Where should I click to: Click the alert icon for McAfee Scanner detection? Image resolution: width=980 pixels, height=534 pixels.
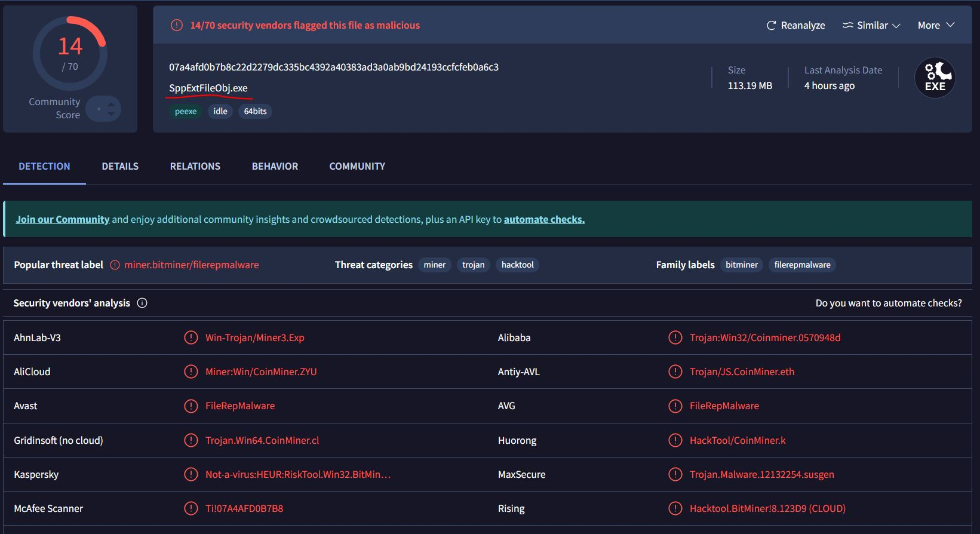pos(191,508)
